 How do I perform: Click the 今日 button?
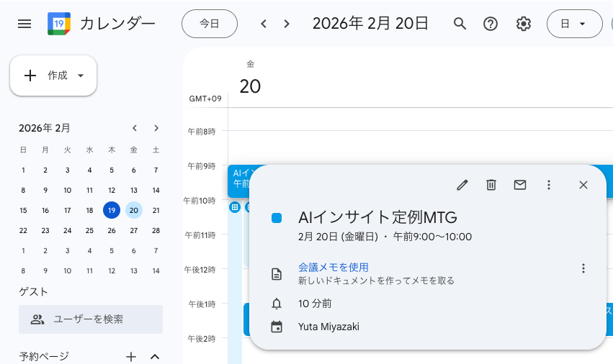pos(210,24)
